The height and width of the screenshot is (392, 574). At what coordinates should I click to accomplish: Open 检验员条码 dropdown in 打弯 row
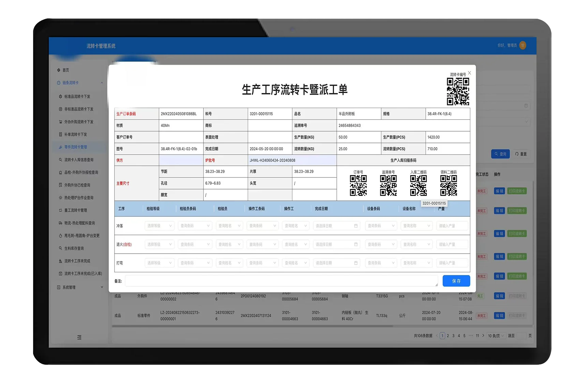[195, 263]
